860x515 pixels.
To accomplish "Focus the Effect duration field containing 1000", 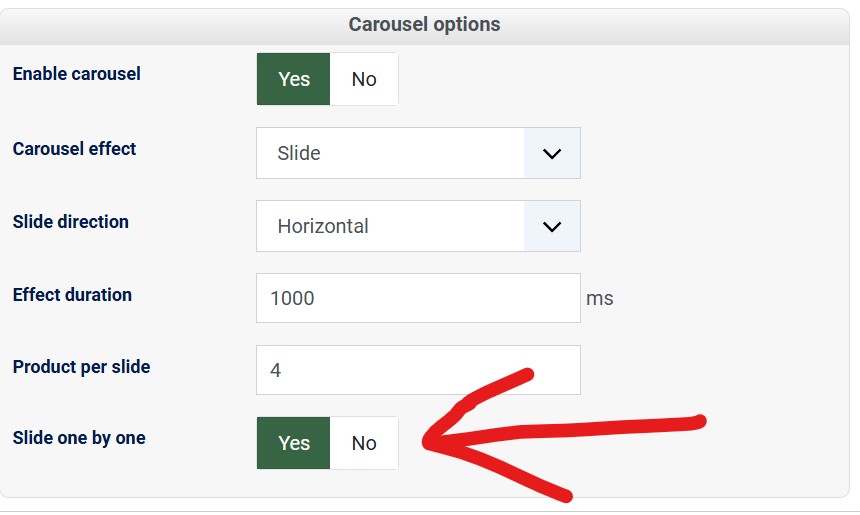I will click(x=418, y=298).
